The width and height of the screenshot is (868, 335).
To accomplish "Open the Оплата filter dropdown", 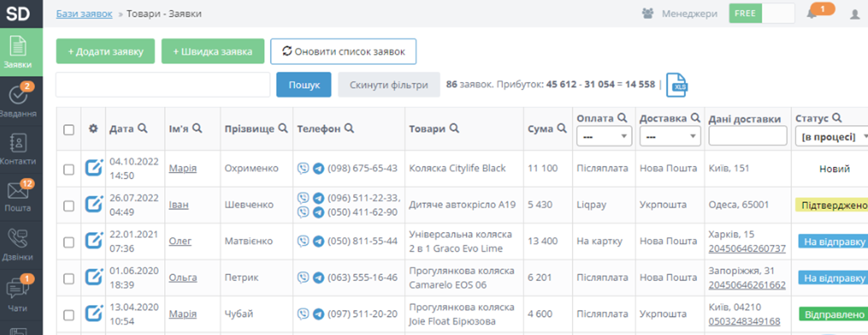I will tap(603, 137).
